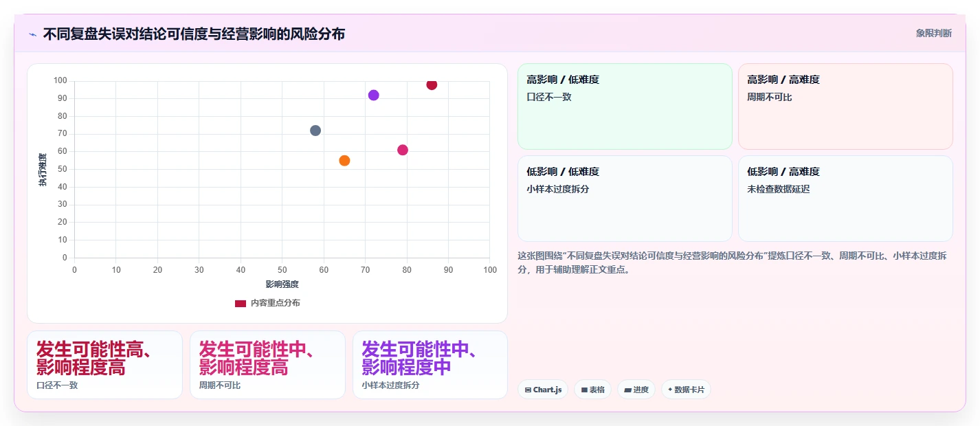The image size is (980, 426).
Task: Click the 表格 tag
Action: click(592, 390)
